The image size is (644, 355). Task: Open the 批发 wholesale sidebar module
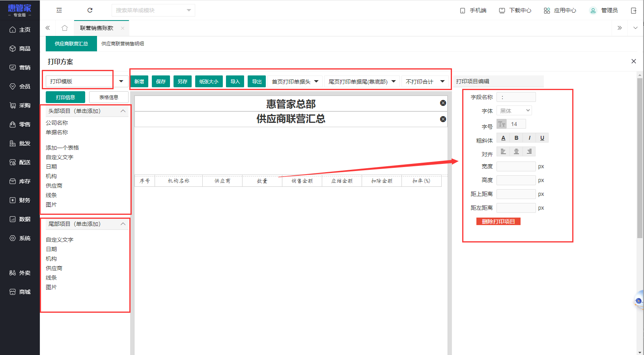click(x=20, y=143)
